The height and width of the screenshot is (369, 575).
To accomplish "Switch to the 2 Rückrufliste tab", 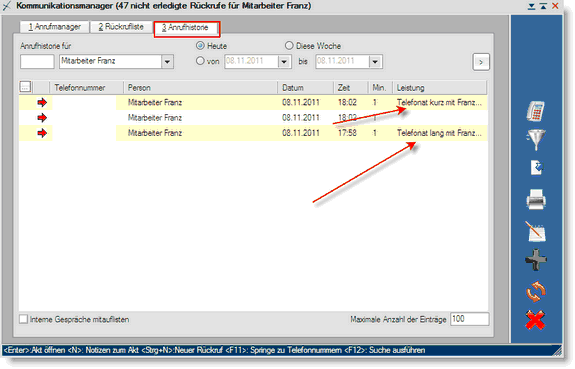I will point(121,27).
